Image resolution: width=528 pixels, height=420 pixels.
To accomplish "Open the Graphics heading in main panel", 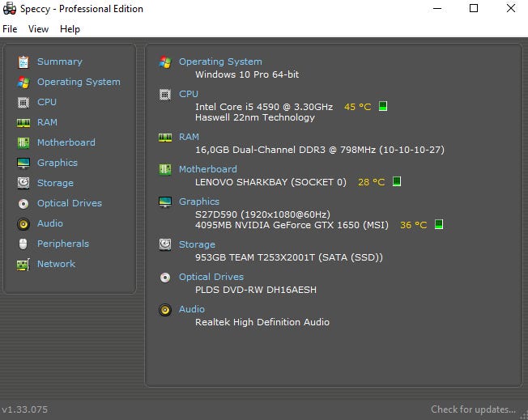I will click(199, 202).
